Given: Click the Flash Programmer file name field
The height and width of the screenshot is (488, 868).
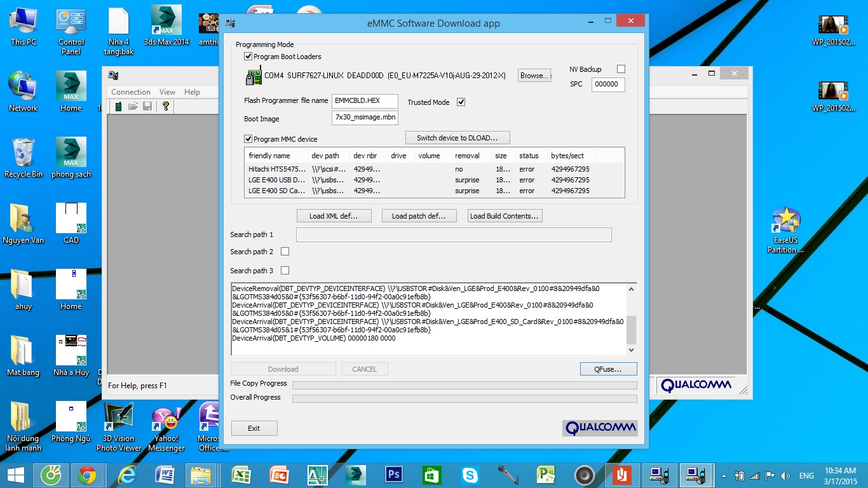Looking at the screenshot, I should [365, 100].
